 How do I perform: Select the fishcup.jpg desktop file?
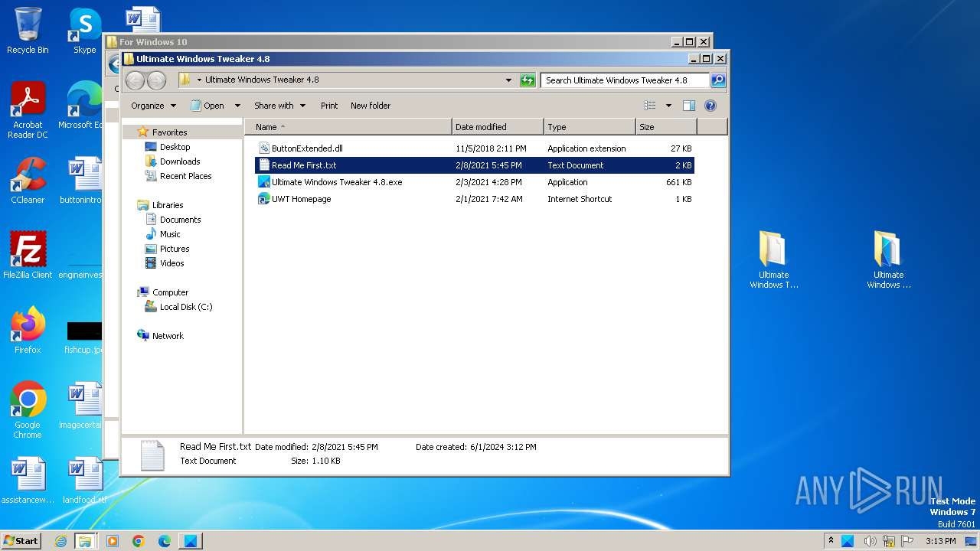(x=84, y=337)
